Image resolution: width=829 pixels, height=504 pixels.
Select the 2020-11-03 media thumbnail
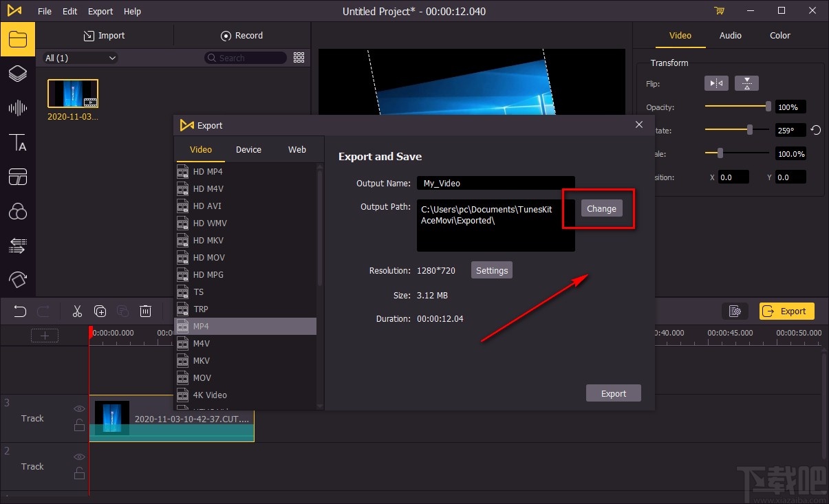pos(73,94)
